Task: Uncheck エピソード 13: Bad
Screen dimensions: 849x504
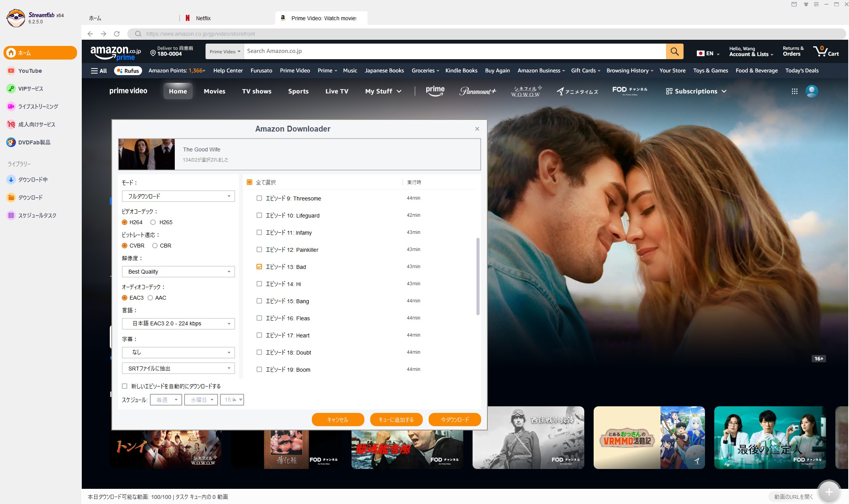Action: tap(259, 267)
